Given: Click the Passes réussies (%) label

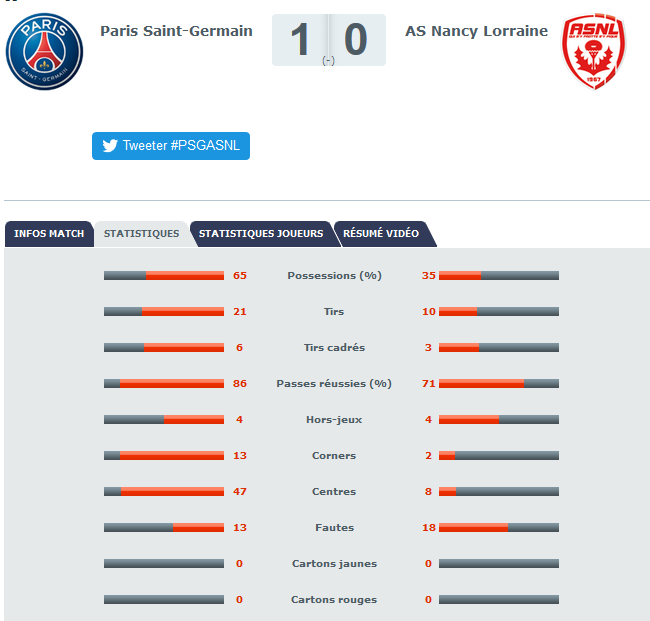Looking at the screenshot, I should pos(334,383).
